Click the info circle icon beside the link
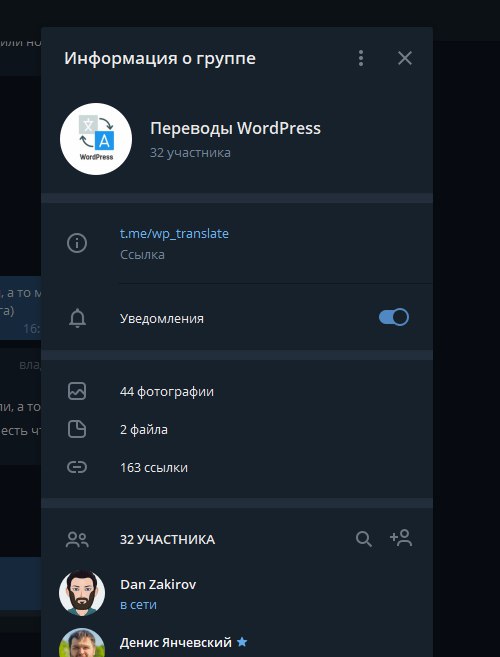This screenshot has width=500, height=657. click(x=77, y=243)
